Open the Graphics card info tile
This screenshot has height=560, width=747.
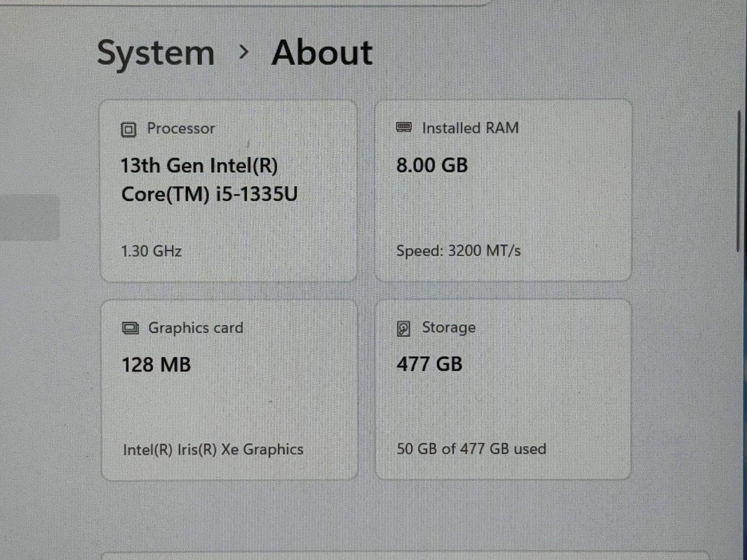point(230,390)
